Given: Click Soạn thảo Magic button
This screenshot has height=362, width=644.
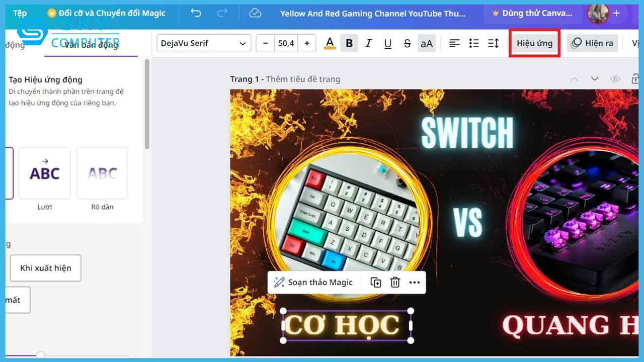Looking at the screenshot, I should (313, 283).
